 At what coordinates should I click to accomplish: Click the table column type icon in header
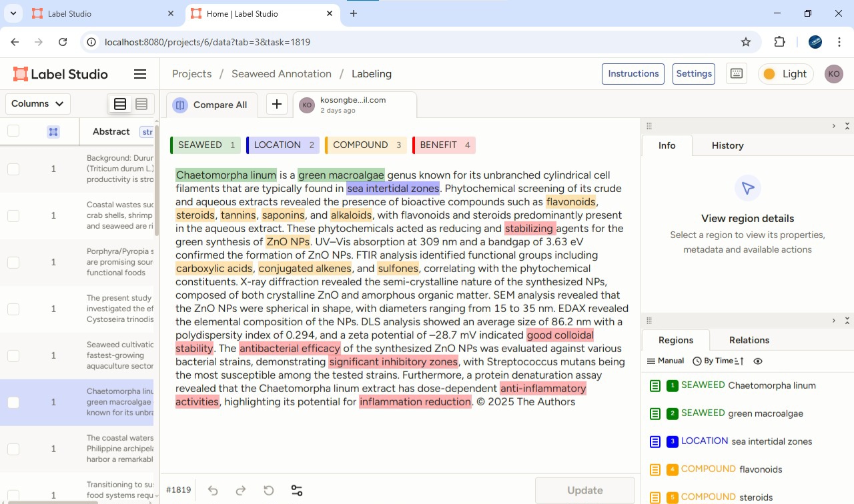[x=53, y=132]
